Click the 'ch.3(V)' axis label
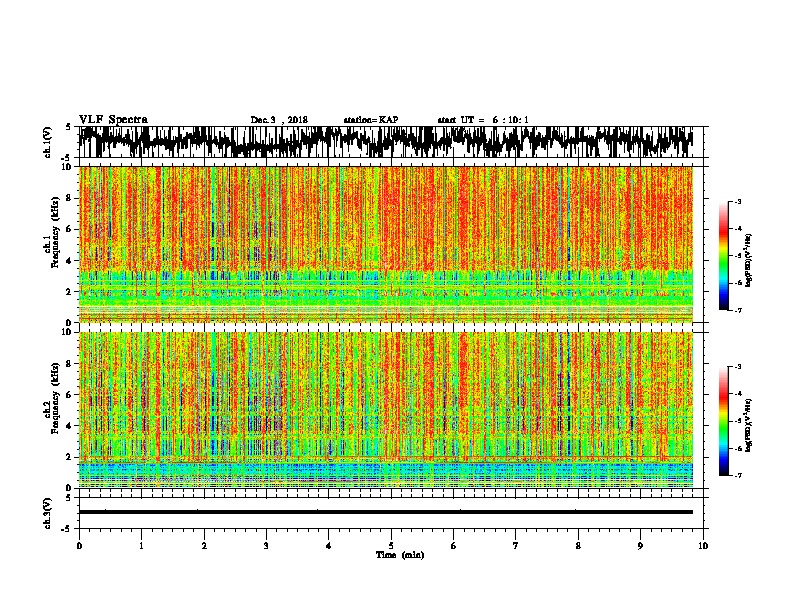The width and height of the screenshot is (792, 612). coord(48,514)
